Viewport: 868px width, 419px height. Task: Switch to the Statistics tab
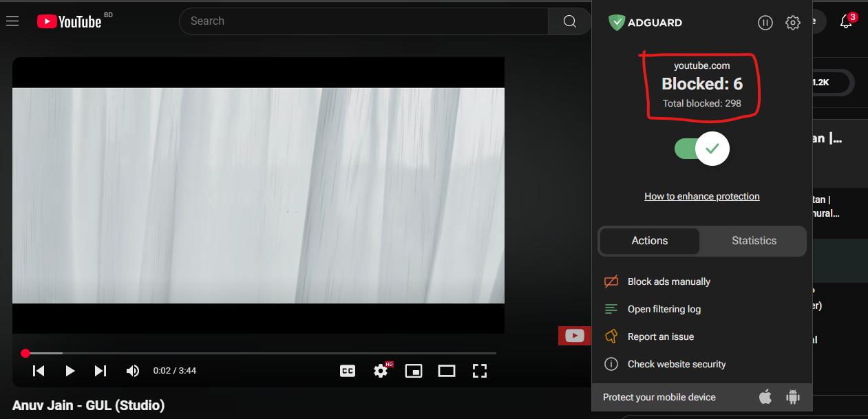[x=754, y=241]
